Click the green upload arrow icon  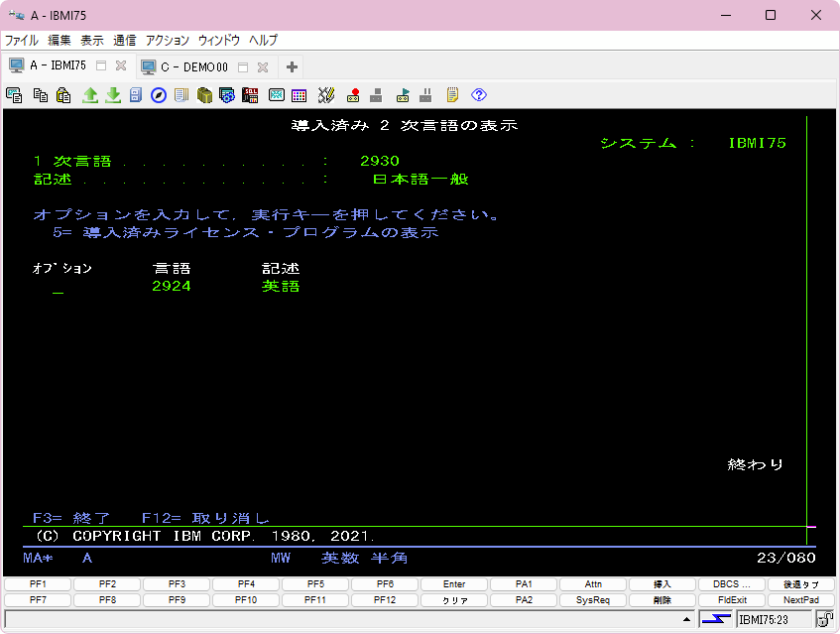90,95
